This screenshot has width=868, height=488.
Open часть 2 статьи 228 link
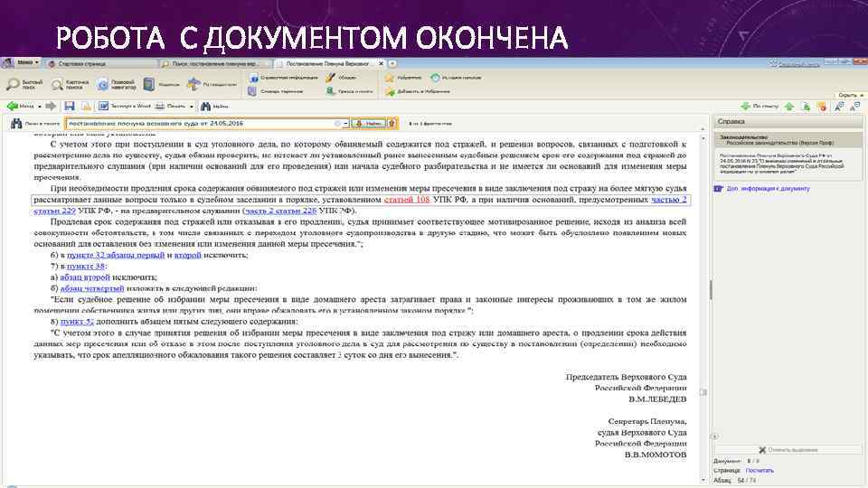(280, 211)
